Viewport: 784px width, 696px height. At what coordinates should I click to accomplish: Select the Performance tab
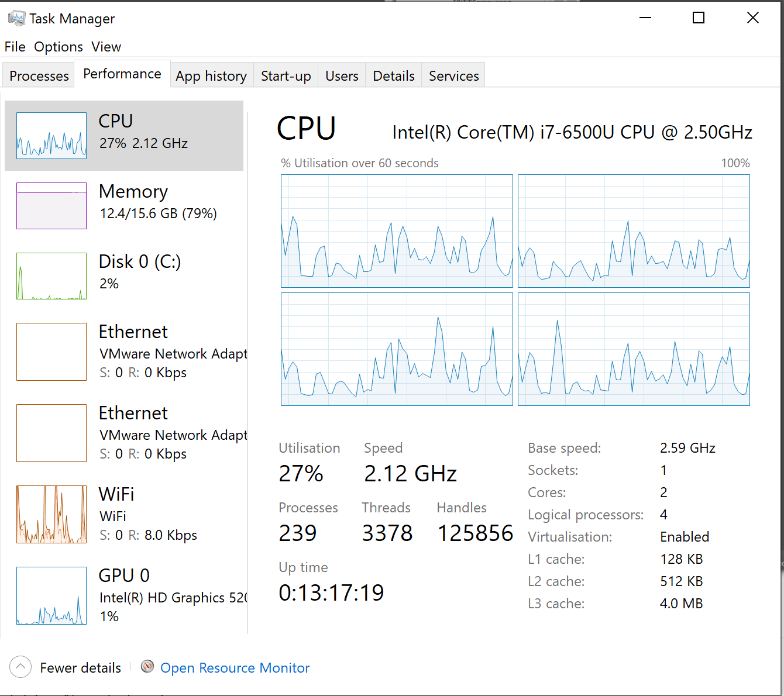click(x=122, y=74)
